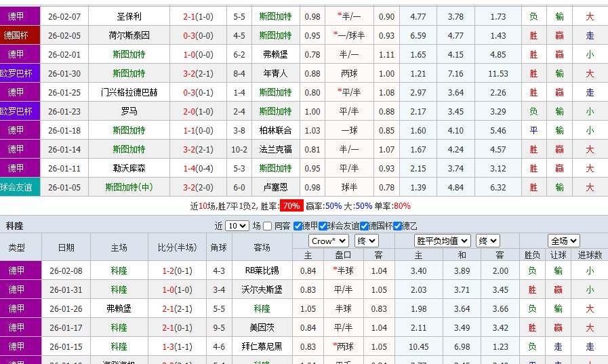The width and height of the screenshot is (608, 364).
Task: Click the 拜仁慕尼黑 team name
Action: pyautogui.click(x=262, y=346)
